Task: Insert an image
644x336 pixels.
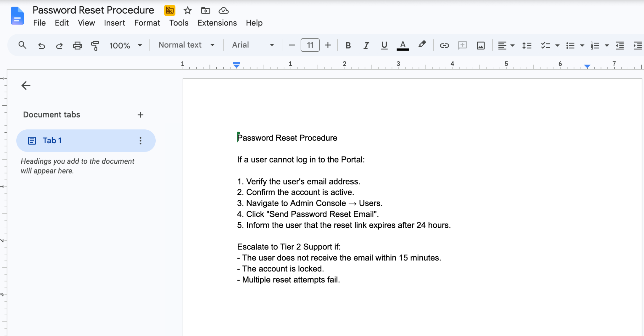Action: [480, 46]
